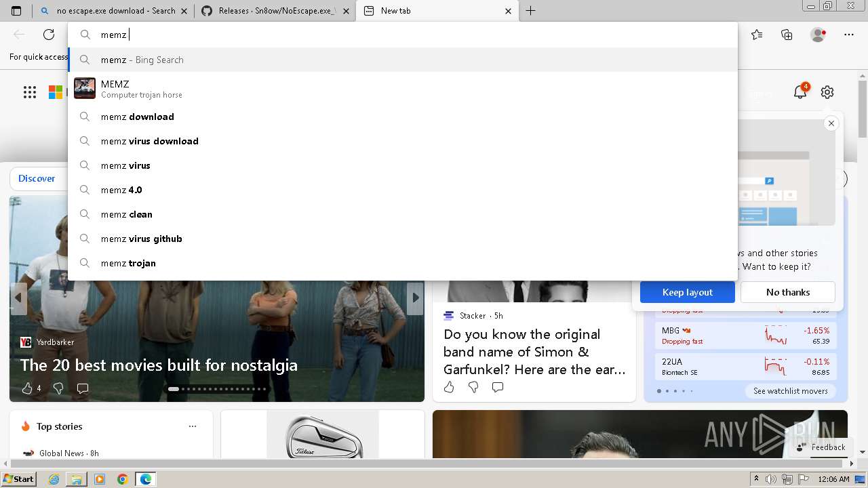Image resolution: width=868 pixels, height=488 pixels.
Task: Open the Start menu
Action: (x=19, y=479)
